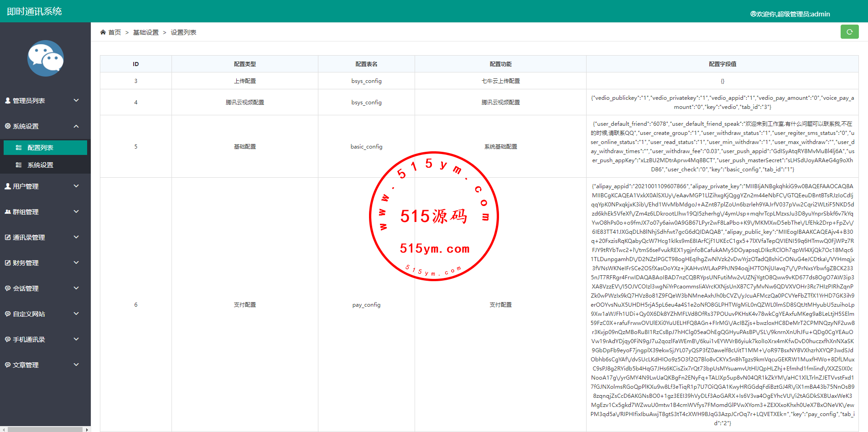This screenshot has width=868, height=432.
Task: Expand the 财务管理 menu chevron
Action: (x=76, y=262)
